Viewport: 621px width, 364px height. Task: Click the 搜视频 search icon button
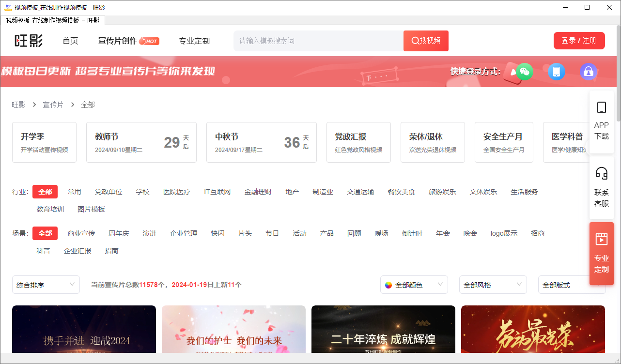425,41
